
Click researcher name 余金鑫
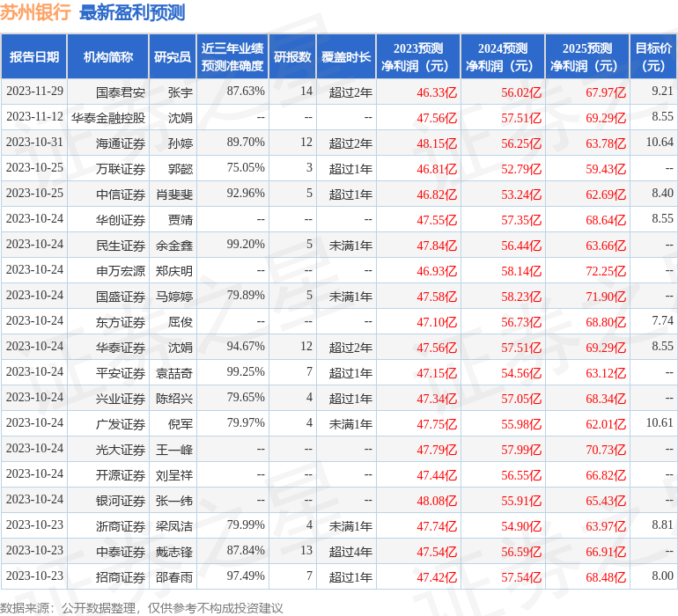[174, 246]
